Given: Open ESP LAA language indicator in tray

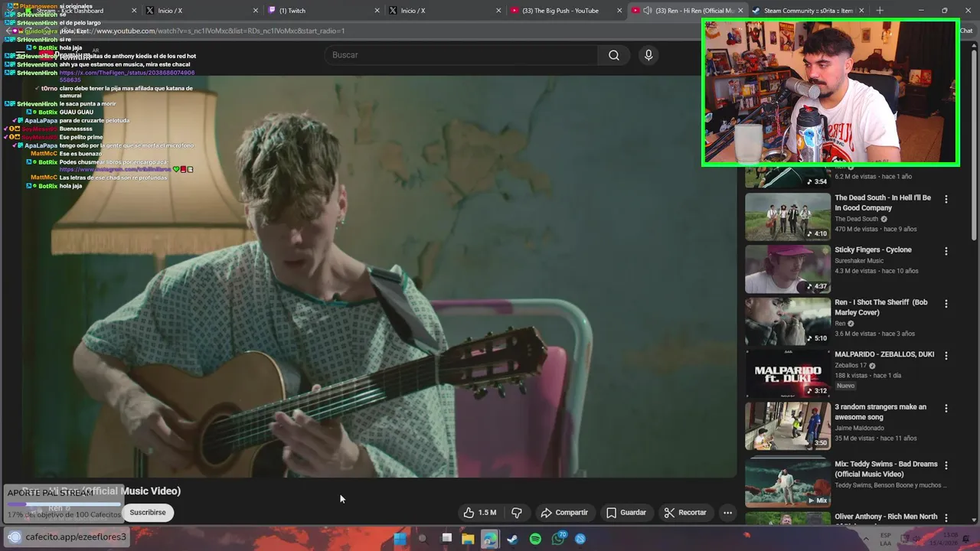Looking at the screenshot, I should [885, 539].
